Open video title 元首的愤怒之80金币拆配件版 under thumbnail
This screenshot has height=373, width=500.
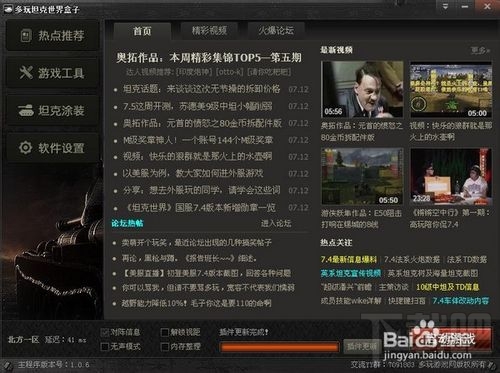[362, 131]
